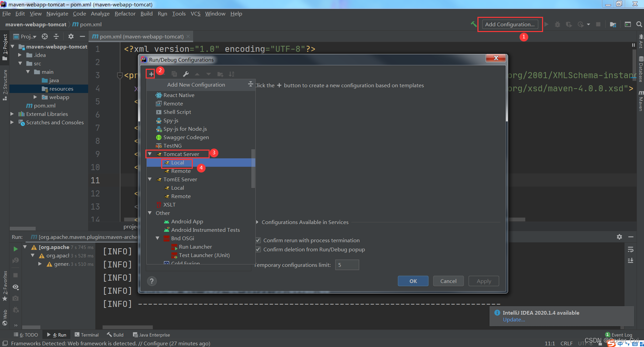This screenshot has height=347, width=644.
Task: Click the help question mark in dialog
Action: [x=152, y=281]
